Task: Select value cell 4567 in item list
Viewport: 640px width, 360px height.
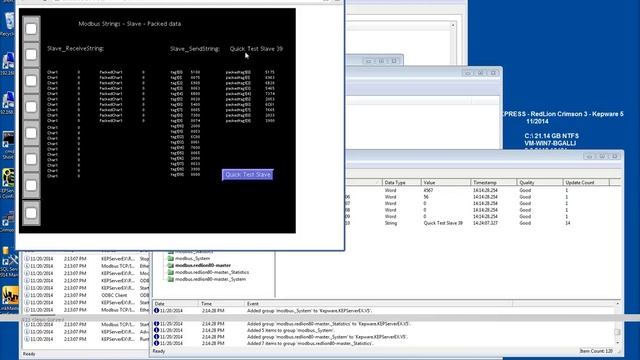Action: [x=428, y=190]
